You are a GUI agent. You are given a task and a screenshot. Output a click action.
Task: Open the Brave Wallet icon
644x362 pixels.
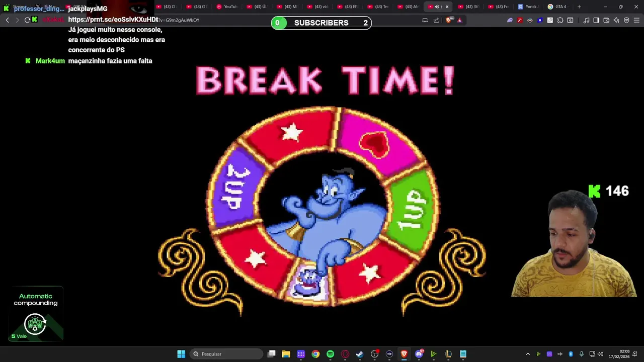coord(606,20)
